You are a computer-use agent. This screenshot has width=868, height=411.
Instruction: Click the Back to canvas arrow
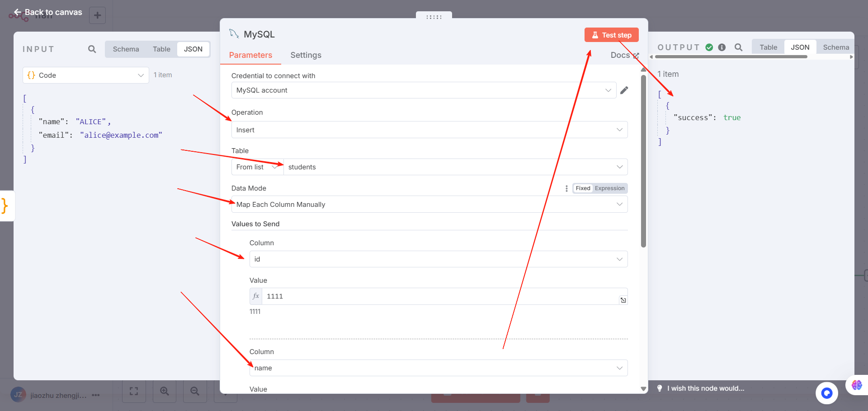17,12
